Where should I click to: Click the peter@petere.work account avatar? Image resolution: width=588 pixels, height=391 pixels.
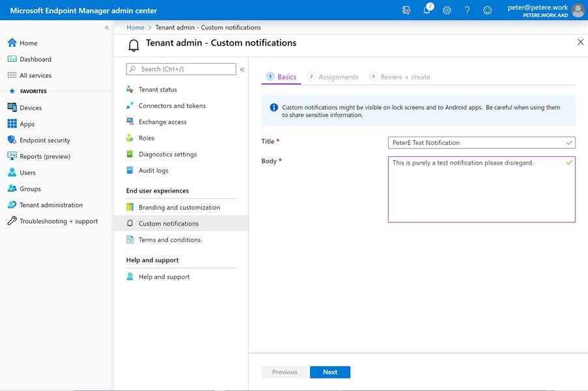tap(578, 10)
